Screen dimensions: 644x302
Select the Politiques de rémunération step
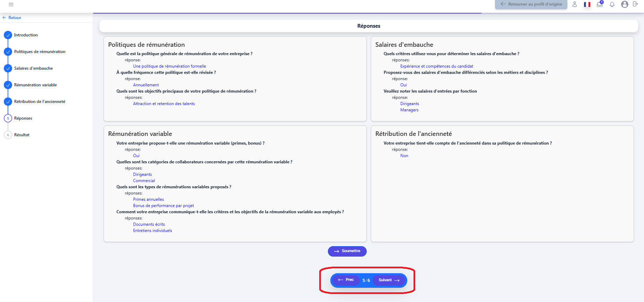(x=40, y=52)
